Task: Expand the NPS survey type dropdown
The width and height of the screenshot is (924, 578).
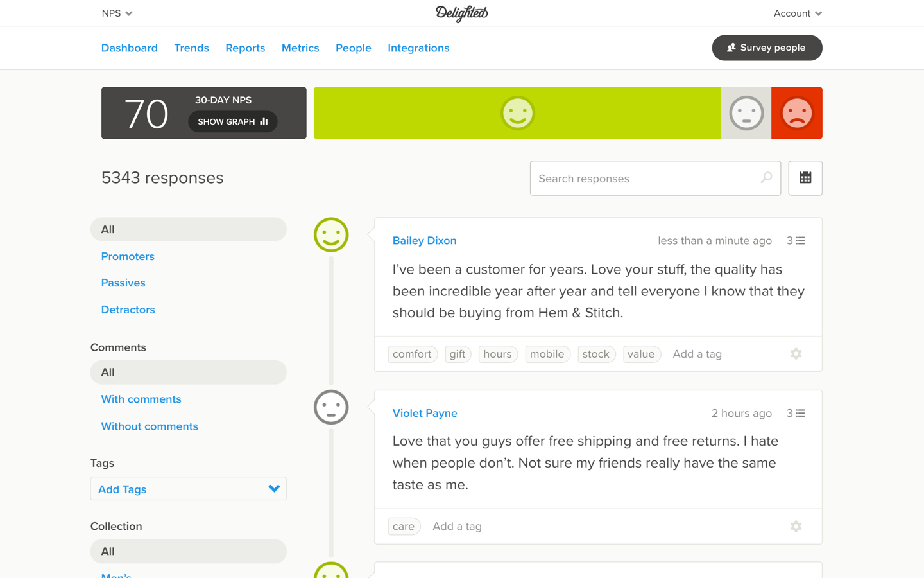Action: pos(117,13)
